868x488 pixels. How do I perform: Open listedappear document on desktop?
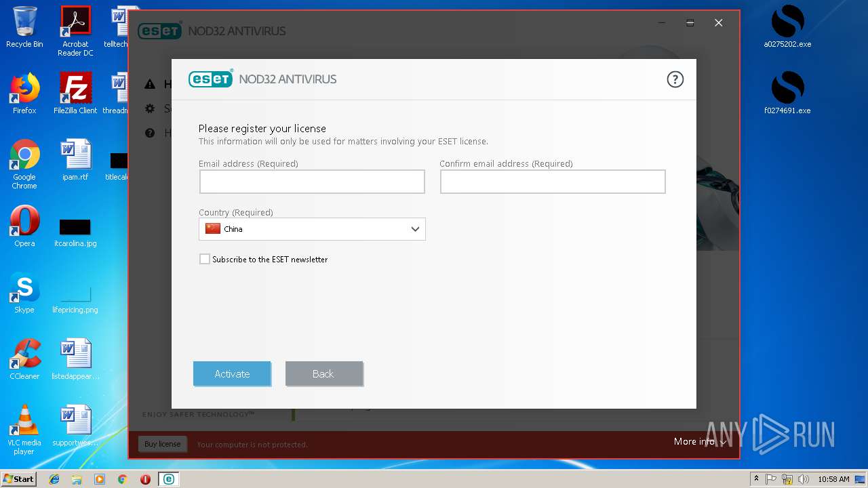click(x=75, y=359)
